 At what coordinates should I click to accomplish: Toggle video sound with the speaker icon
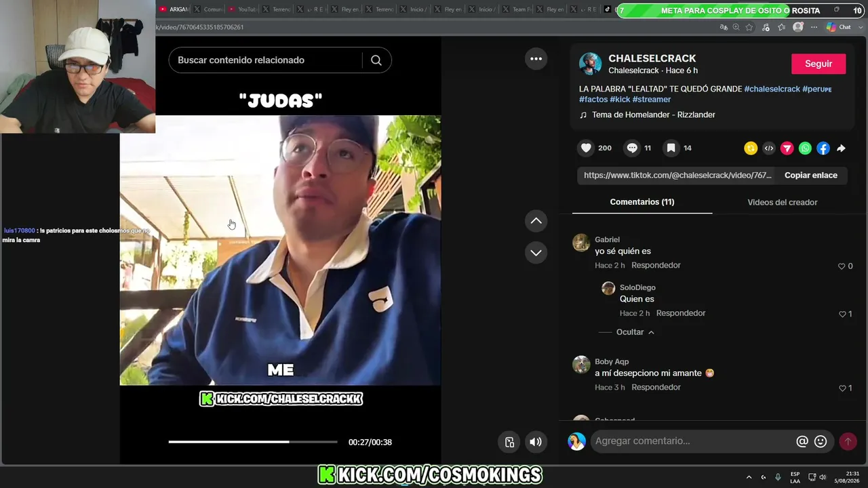tap(536, 442)
